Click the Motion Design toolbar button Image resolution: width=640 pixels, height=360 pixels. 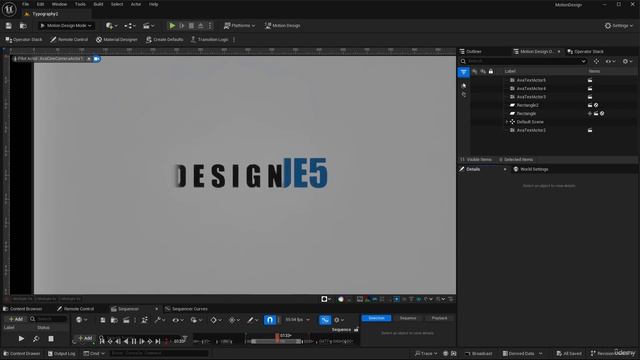[282, 26]
